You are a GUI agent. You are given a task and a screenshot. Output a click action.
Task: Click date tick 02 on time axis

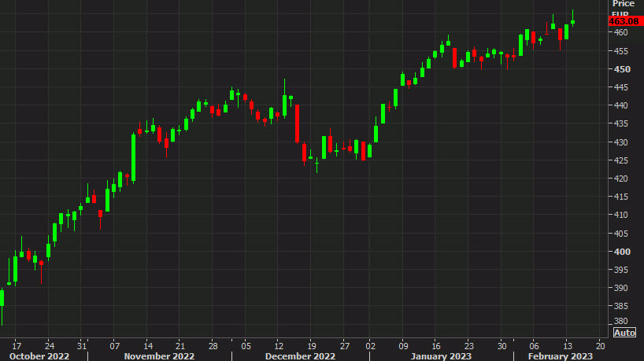pos(371,346)
